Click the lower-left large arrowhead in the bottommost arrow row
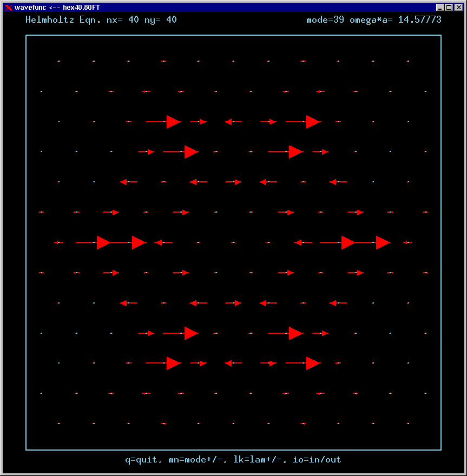 (173, 363)
